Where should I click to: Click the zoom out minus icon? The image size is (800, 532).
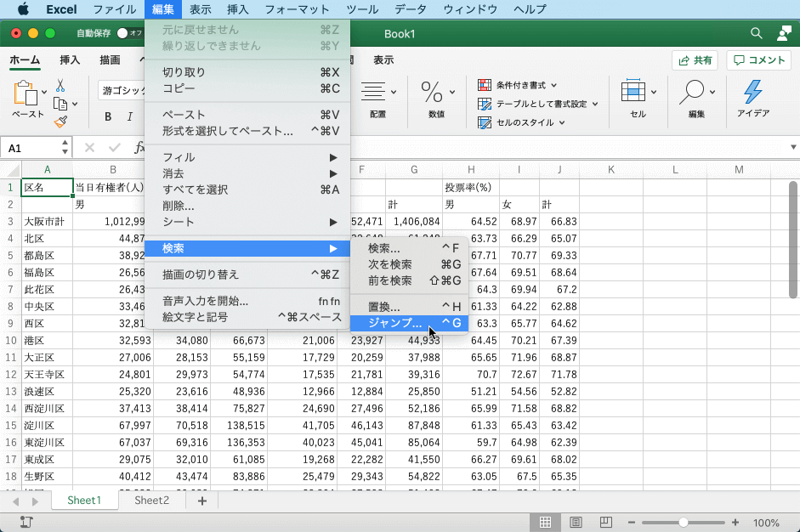pyautogui.click(x=632, y=523)
